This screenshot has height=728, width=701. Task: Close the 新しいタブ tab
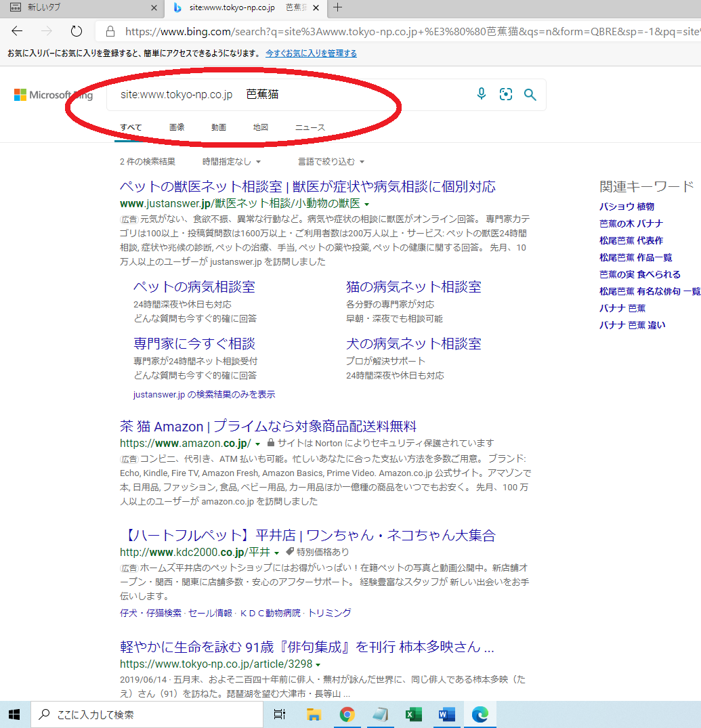coord(154,8)
